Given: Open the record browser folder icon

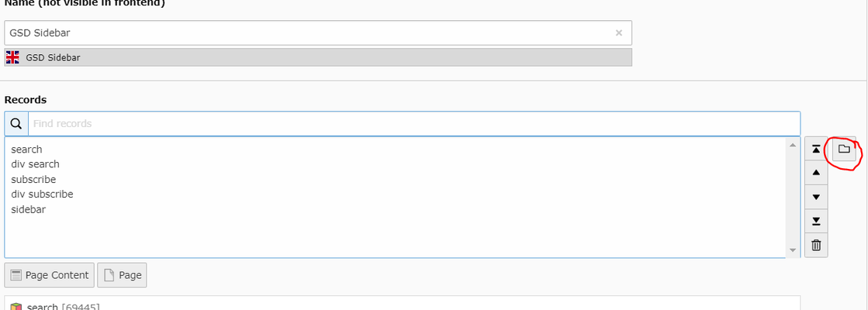Looking at the screenshot, I should [x=844, y=150].
